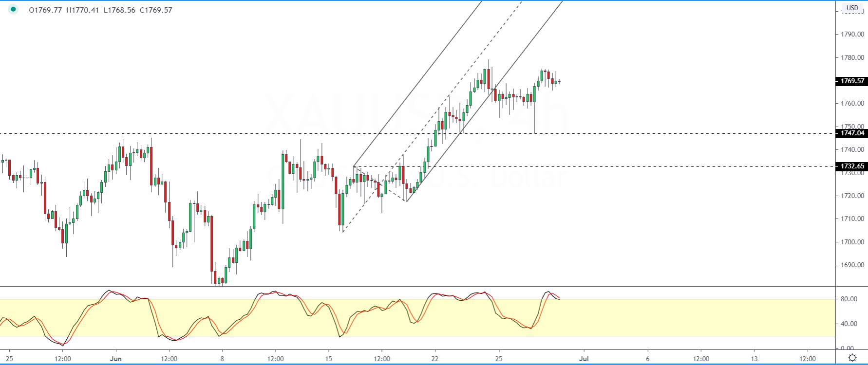
Task: Click the low value L1768.56 in legend
Action: point(120,10)
